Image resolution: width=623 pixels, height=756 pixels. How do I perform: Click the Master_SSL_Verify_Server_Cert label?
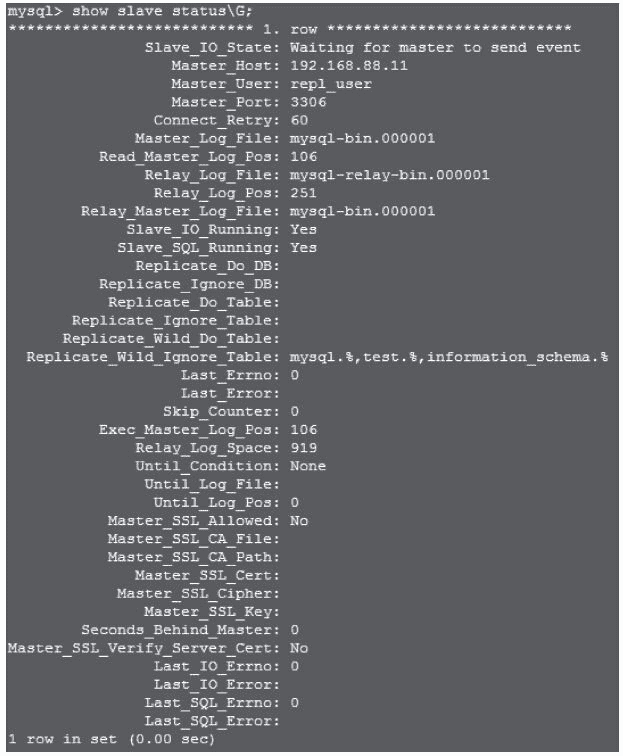coord(143,647)
